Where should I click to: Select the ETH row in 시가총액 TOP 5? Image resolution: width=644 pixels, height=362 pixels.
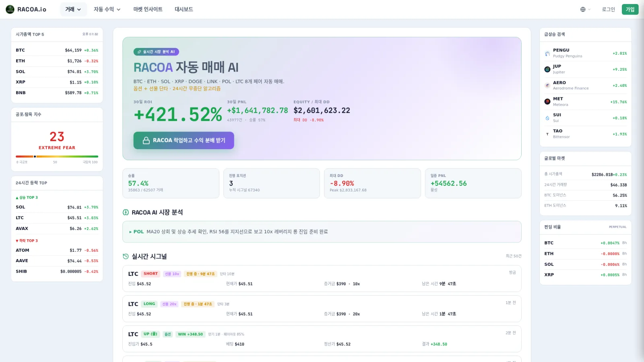(x=57, y=61)
